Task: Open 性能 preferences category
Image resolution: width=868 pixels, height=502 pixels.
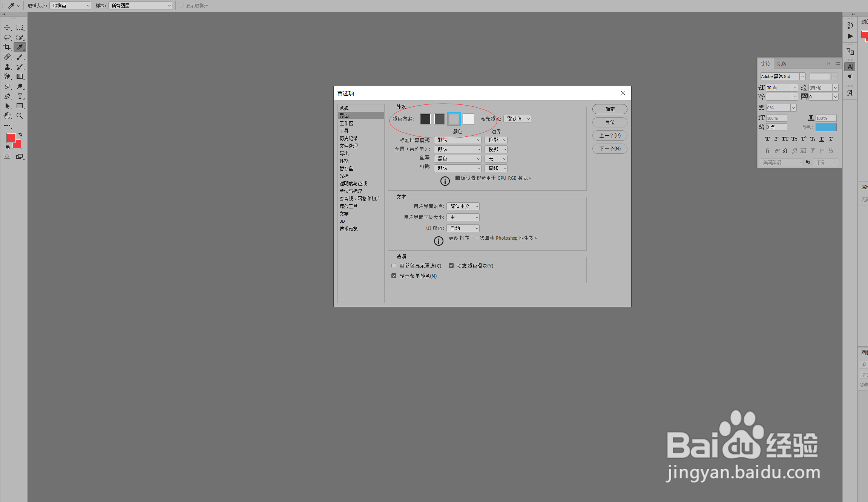Action: click(344, 161)
